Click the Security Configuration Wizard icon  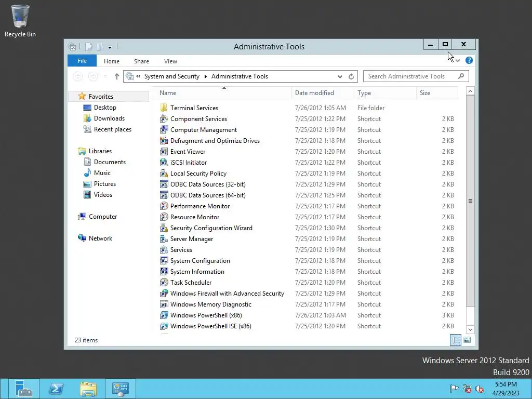pyautogui.click(x=164, y=228)
